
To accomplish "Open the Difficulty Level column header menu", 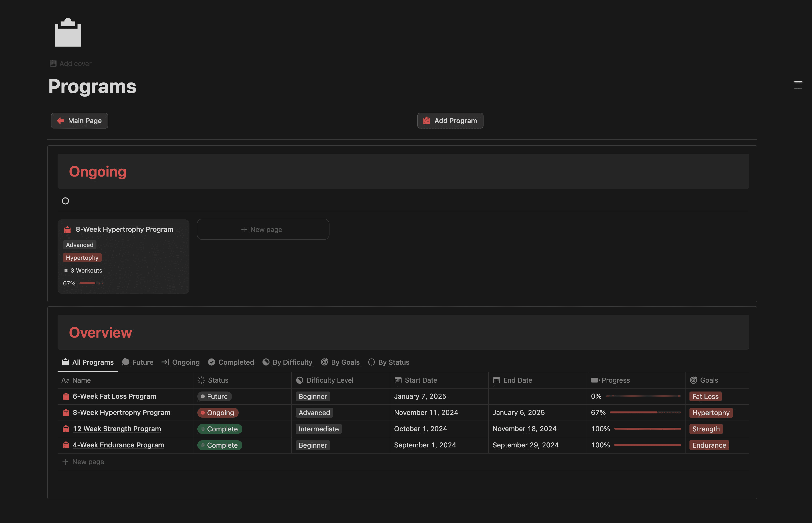I will pos(329,380).
